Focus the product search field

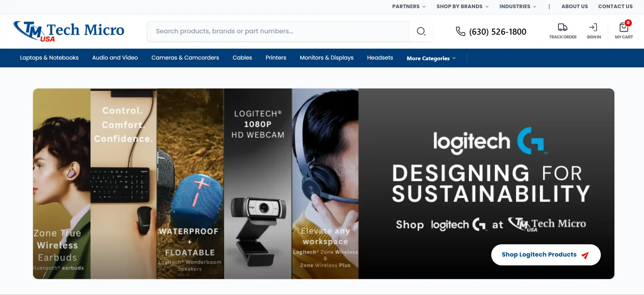coord(278,31)
